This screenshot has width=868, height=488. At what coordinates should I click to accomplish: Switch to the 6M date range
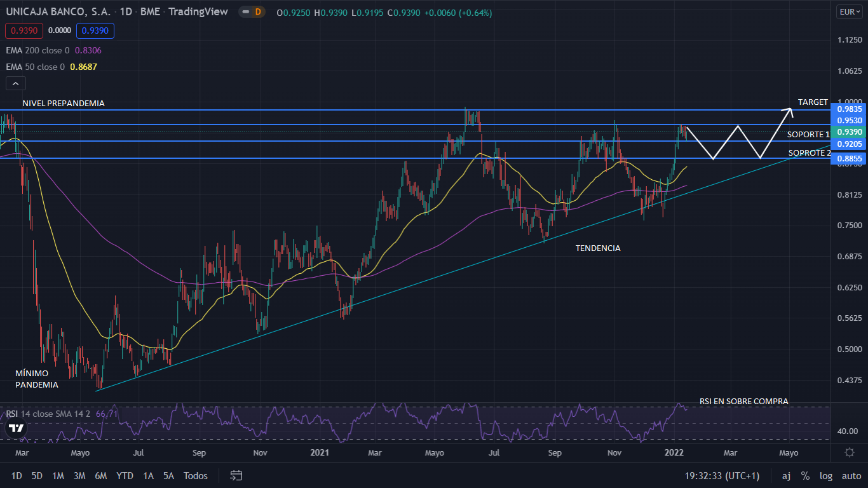[100, 475]
